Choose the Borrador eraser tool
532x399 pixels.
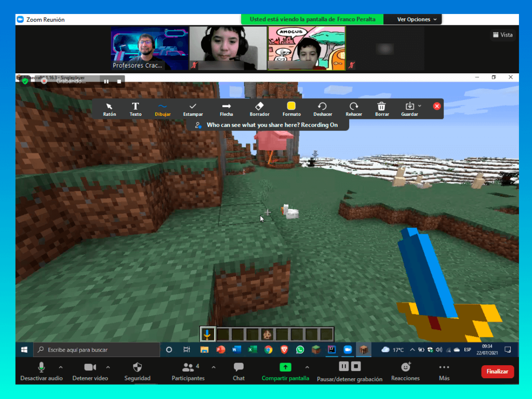(259, 109)
